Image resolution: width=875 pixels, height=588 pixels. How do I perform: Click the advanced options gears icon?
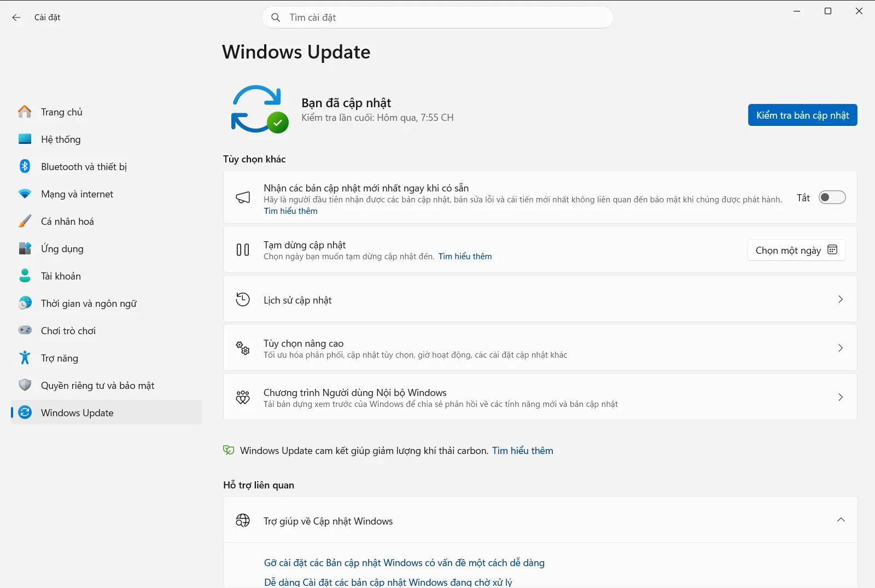coord(243,348)
